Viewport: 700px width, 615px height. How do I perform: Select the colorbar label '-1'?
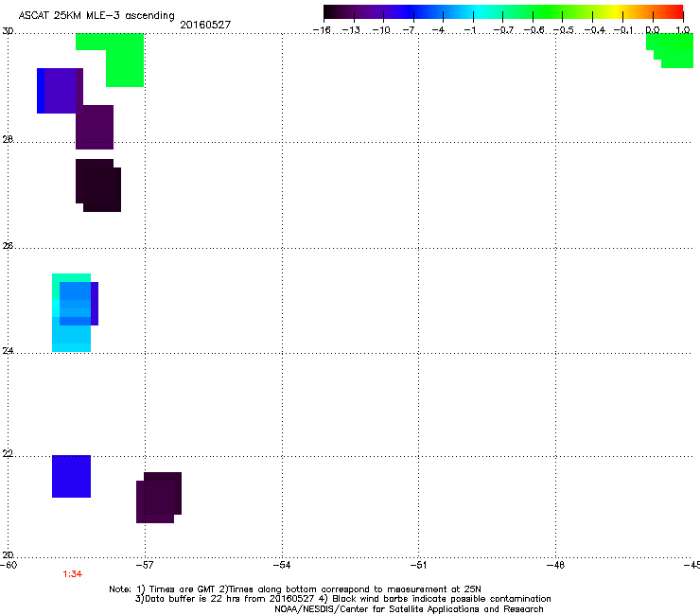click(469, 30)
